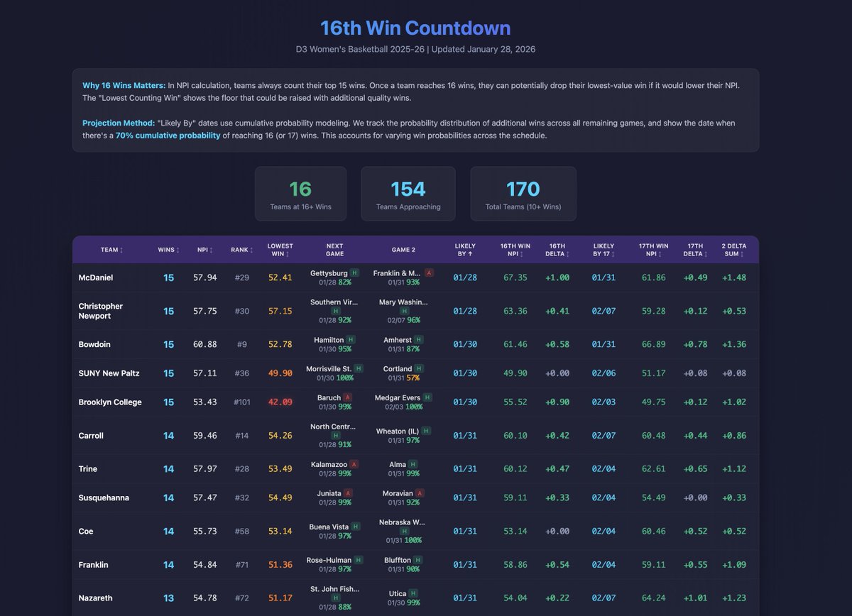Sort by the 17TH WIN NPI header
The image size is (852, 616).
tap(653, 250)
